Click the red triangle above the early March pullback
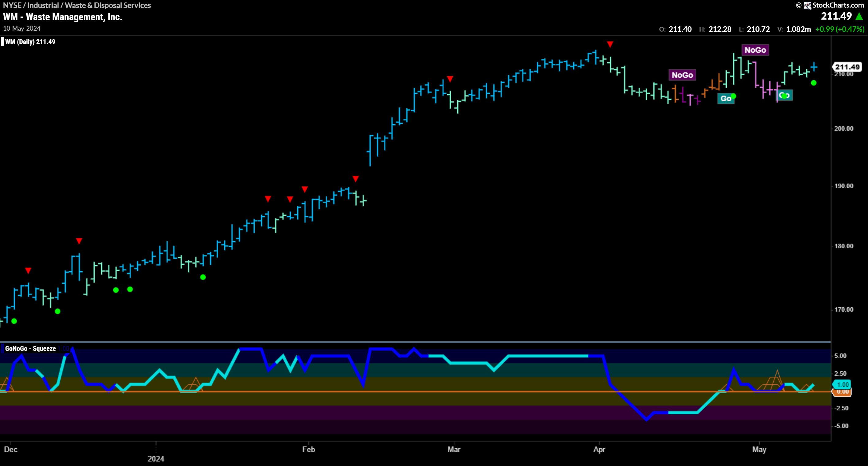Screen dimensions: 868x466 tap(450, 79)
